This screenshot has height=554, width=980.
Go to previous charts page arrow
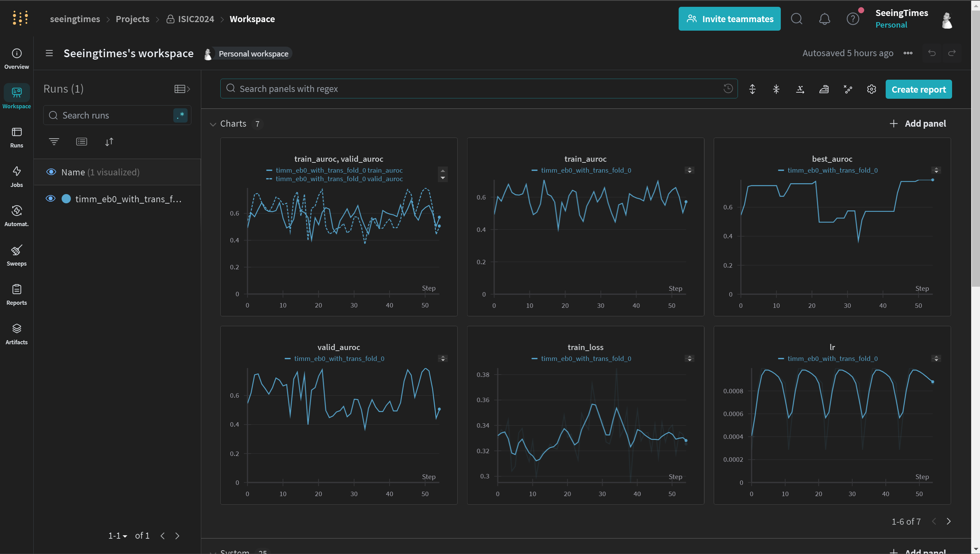934,521
